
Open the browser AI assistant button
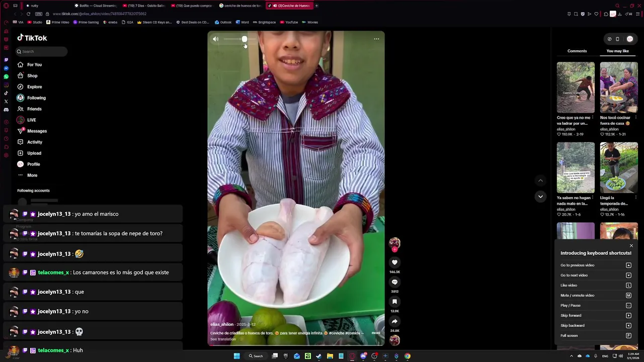coord(628,14)
